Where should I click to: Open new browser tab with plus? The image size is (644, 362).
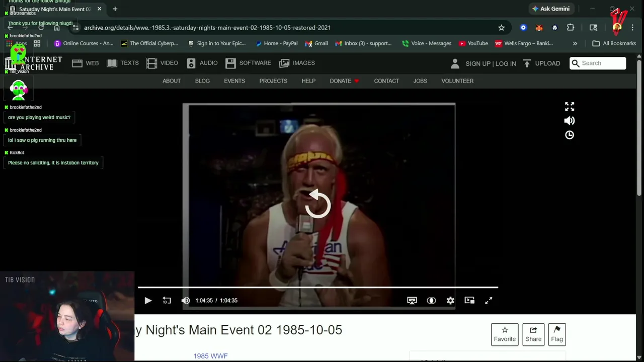(115, 9)
